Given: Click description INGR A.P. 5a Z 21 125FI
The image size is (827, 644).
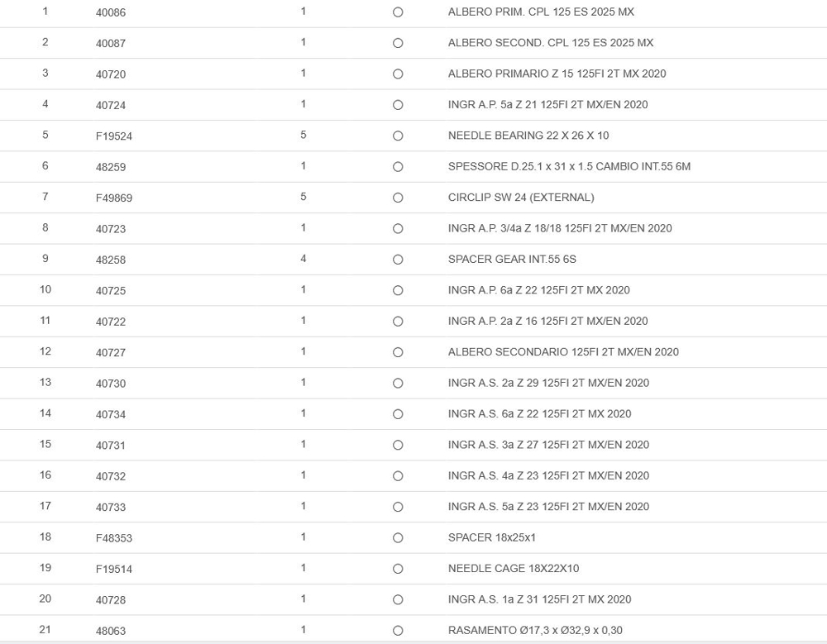Looking at the screenshot, I should click(547, 105).
